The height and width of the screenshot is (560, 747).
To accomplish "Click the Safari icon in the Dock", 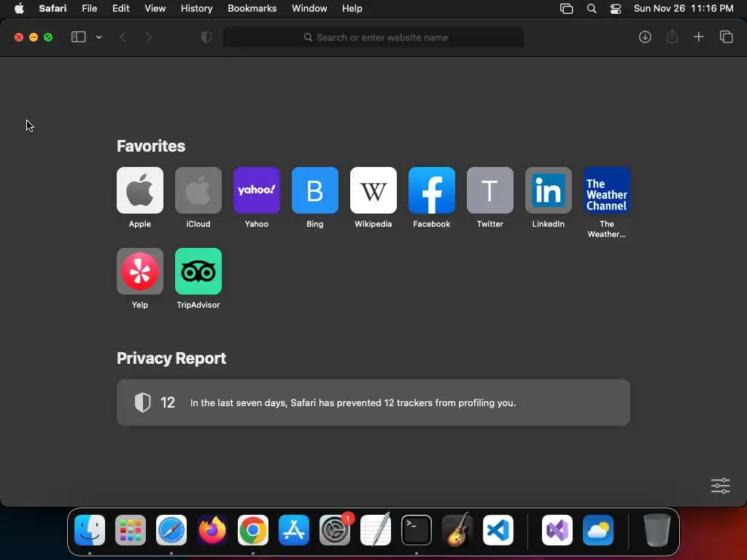I will tap(171, 530).
